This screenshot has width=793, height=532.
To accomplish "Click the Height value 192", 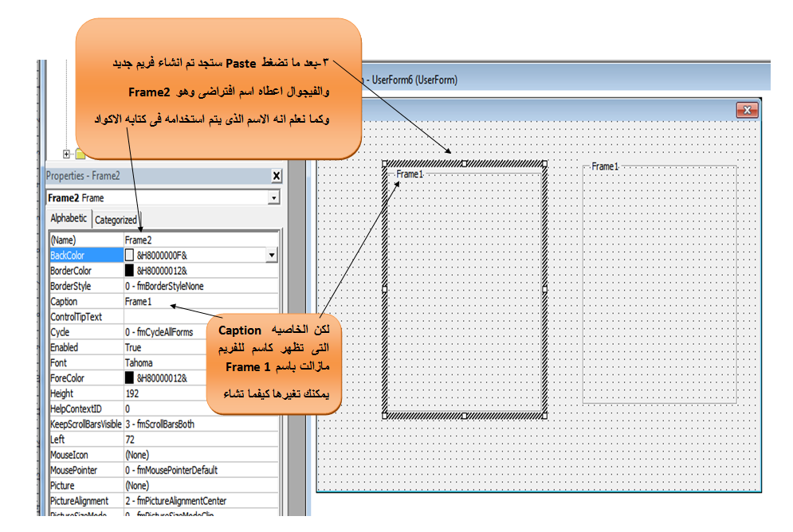I will tap(132, 393).
